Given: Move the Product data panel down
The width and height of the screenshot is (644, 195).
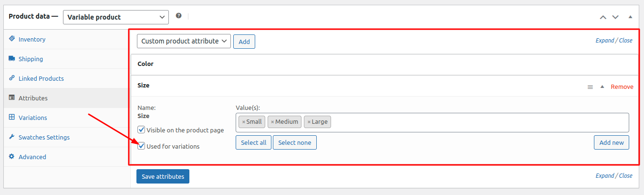Looking at the screenshot, I should (615, 17).
